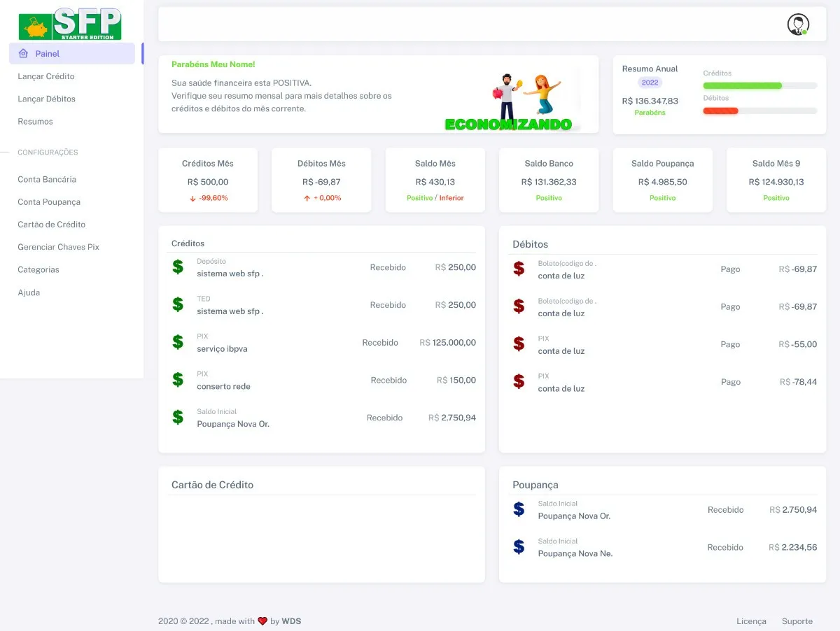This screenshot has height=631, width=840.
Task: Click the Saldo Mês value R$ 430,13
Action: (x=435, y=182)
